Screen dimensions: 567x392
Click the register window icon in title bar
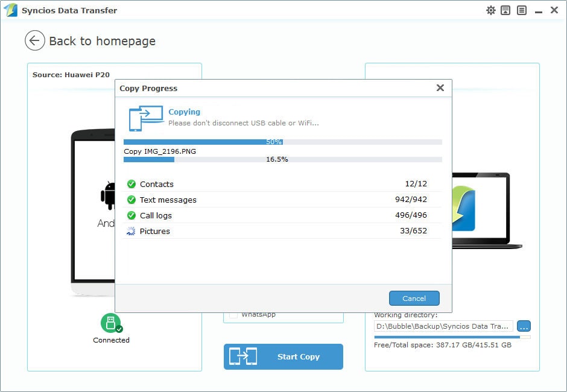[505, 10]
